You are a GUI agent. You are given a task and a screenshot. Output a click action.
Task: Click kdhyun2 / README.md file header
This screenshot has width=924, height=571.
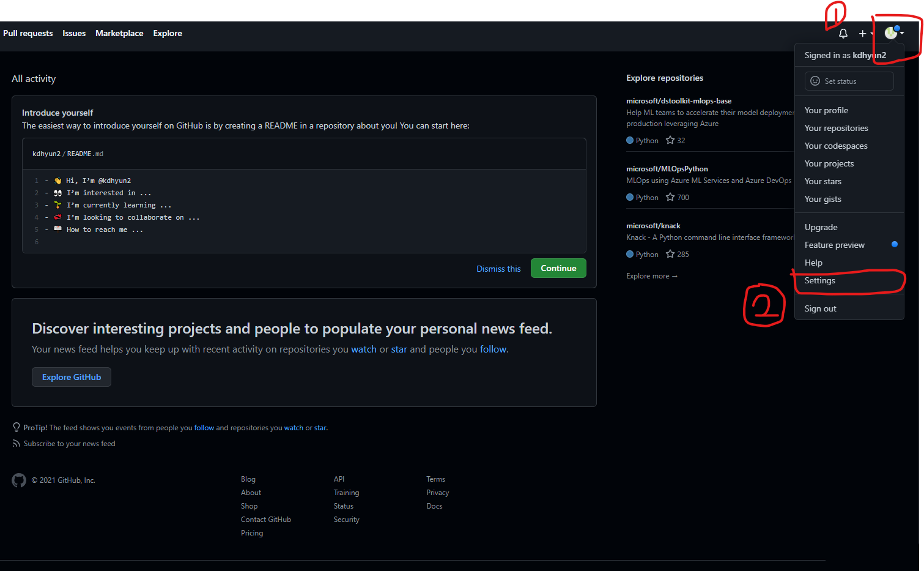pos(68,154)
